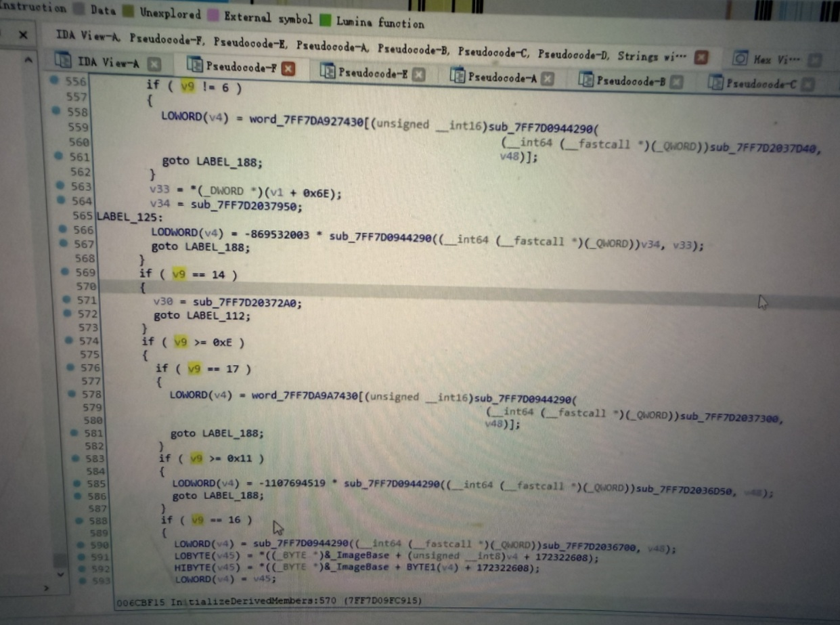
Task: Click highlighted v9 in 'if ( v9 != 6 )'
Action: pos(187,87)
